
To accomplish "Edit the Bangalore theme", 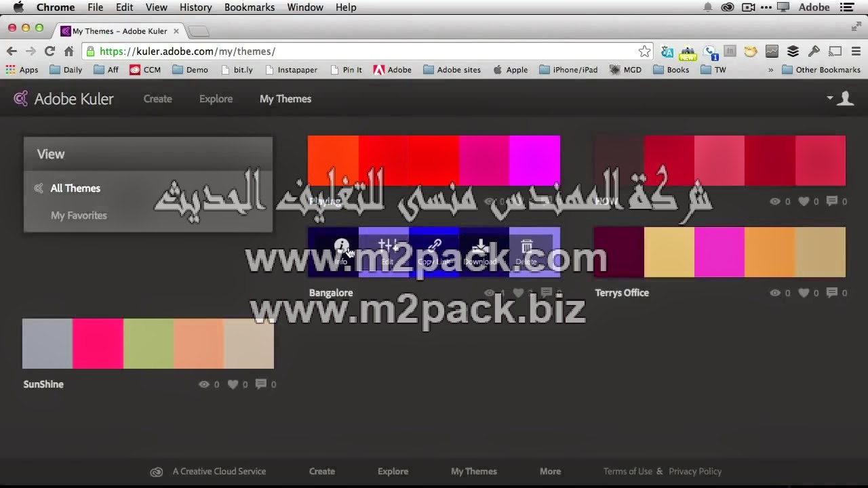I will (x=387, y=251).
